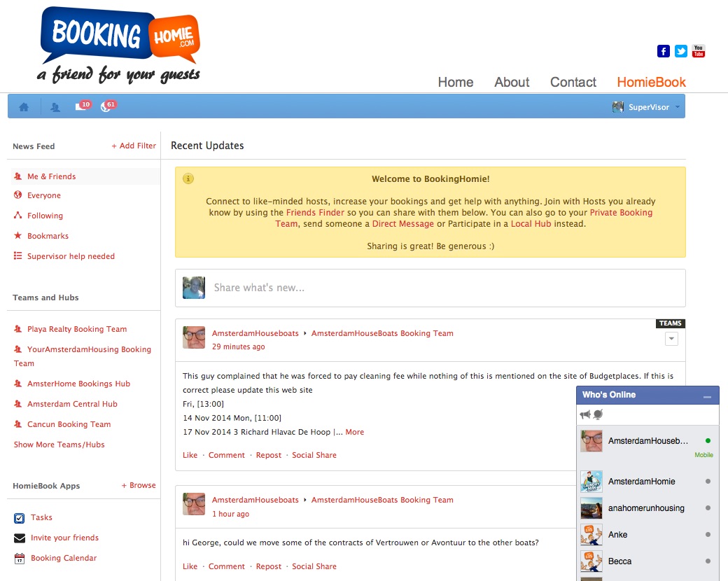Select Anke in Who's Online list
This screenshot has width=728, height=581.
pos(618,535)
